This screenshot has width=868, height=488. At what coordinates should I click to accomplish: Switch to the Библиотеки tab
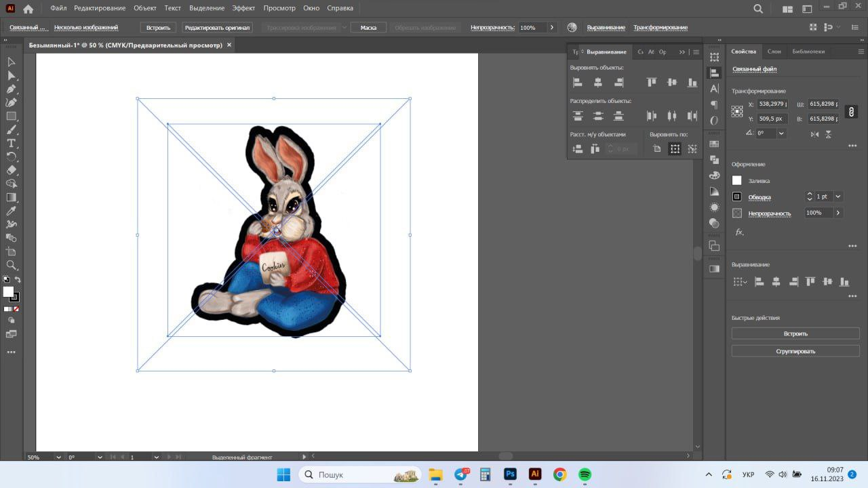[808, 52]
